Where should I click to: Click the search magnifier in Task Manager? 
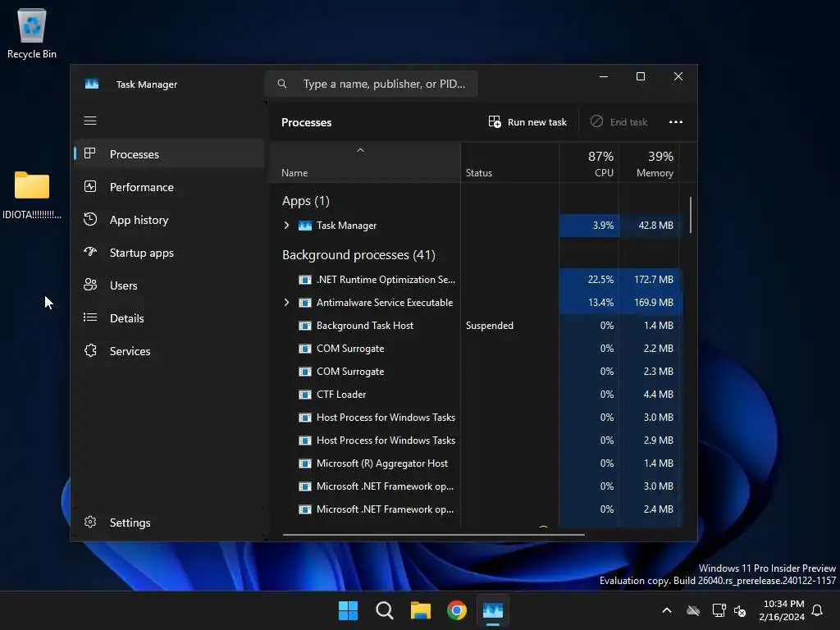point(282,84)
